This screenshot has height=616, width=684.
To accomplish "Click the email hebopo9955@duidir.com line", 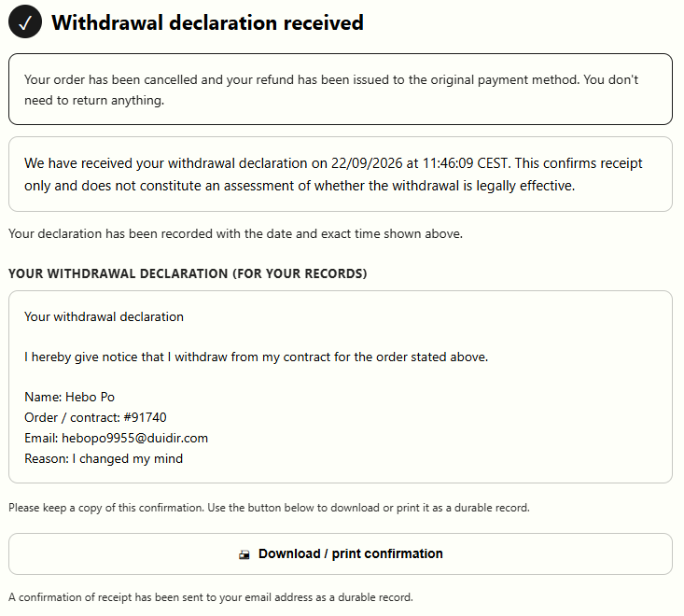I will (116, 438).
